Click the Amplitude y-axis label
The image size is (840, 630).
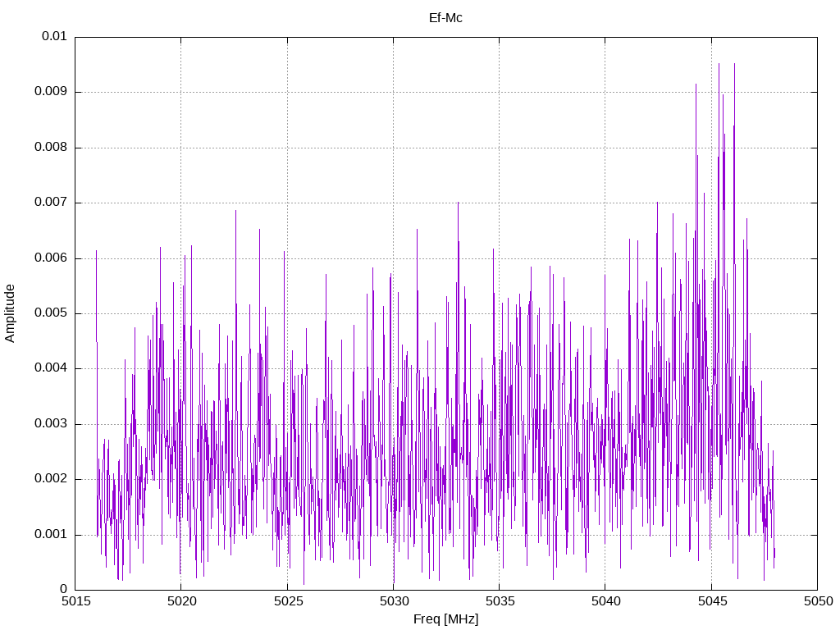point(11,313)
